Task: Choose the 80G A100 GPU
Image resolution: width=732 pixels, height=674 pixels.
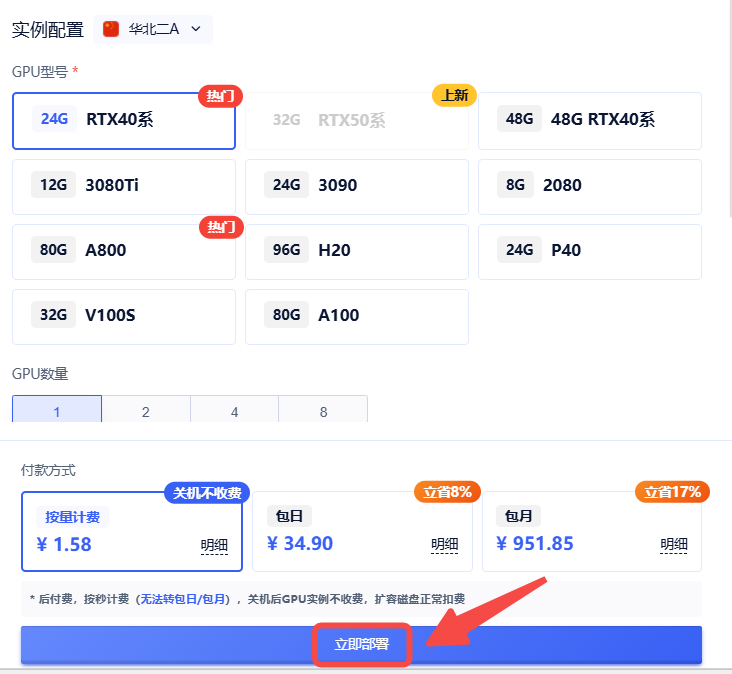Action: 356,316
